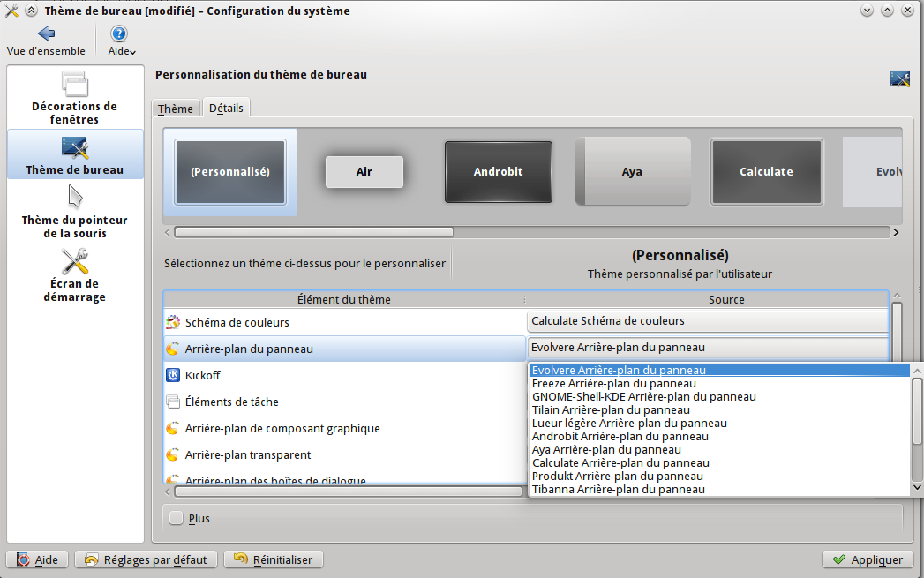Click the Source column header
924x578 pixels.
click(x=726, y=299)
